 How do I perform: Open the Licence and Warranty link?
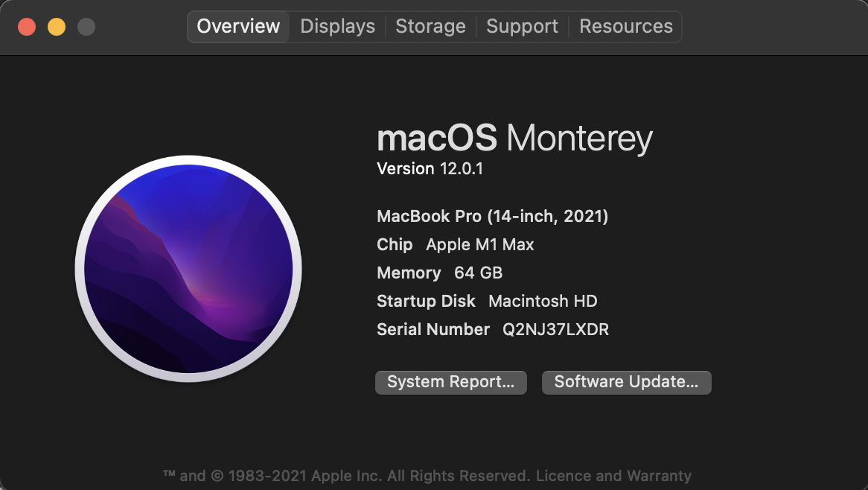613,476
